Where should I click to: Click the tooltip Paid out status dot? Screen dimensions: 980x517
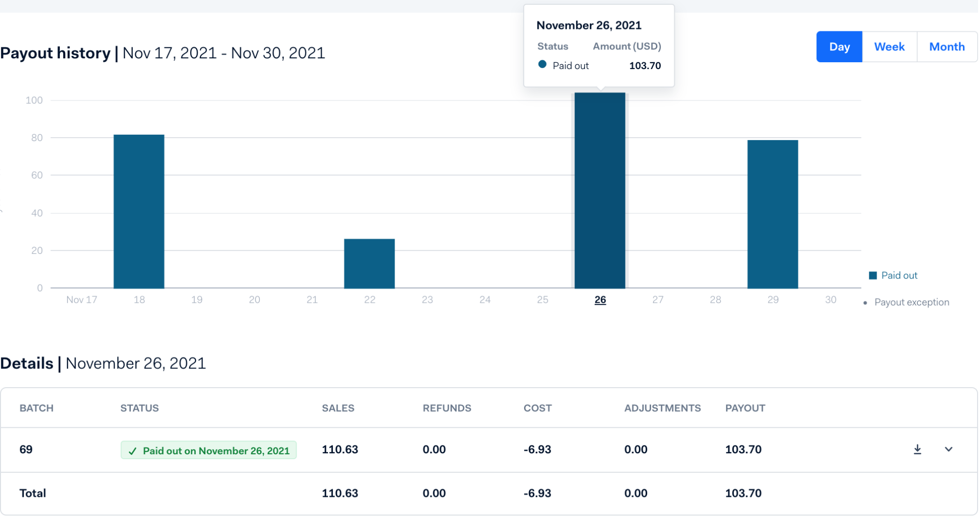pos(542,65)
